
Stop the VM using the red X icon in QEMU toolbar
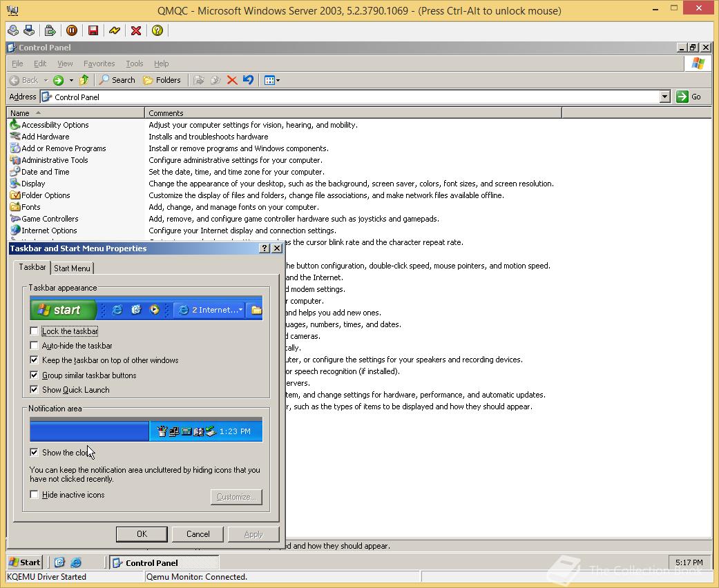pyautogui.click(x=136, y=30)
